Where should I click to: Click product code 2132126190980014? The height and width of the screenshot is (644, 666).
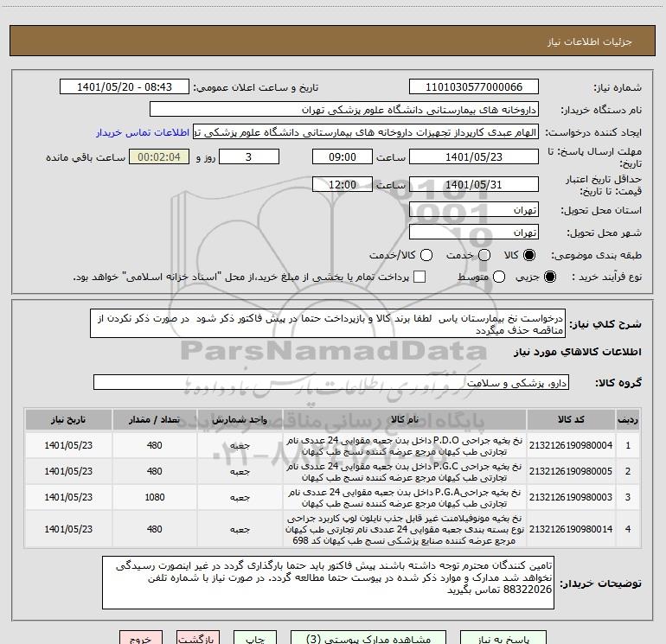tap(571, 529)
